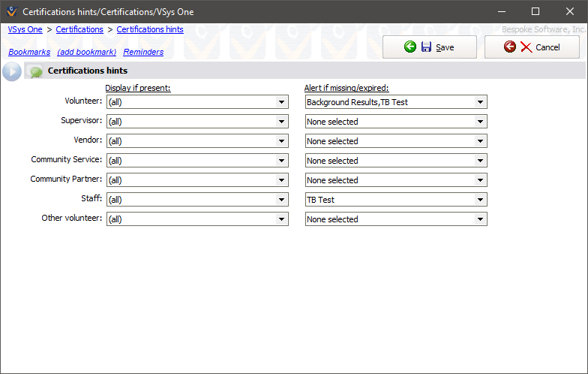Maximize the Certifications hints window
Viewport: 588px width, 374px height.
535,11
